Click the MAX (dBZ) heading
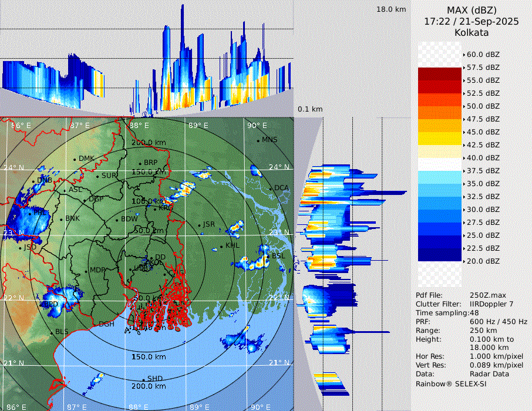Screen dimensions: 532x411 coord(471,10)
